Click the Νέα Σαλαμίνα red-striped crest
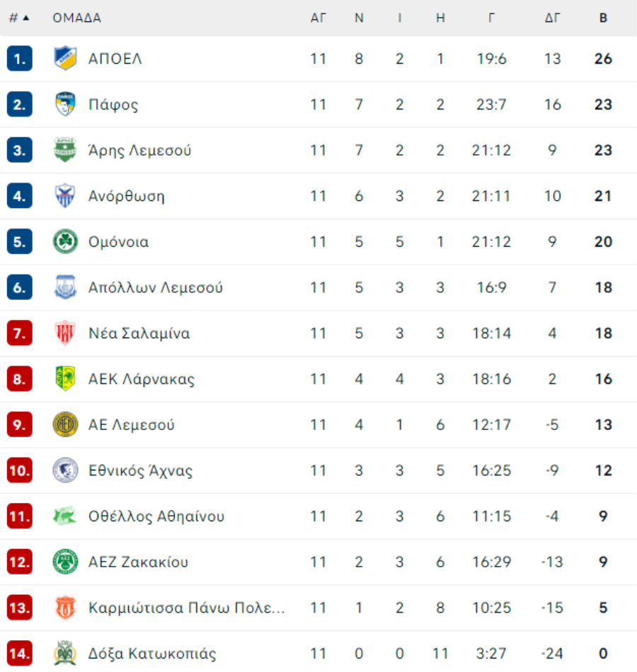This screenshot has width=637, height=672. pyautogui.click(x=65, y=333)
